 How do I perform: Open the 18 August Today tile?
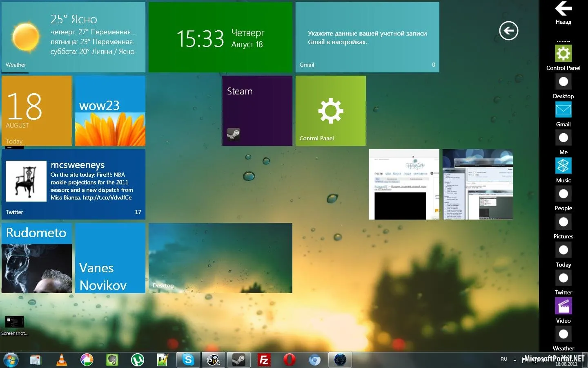(37, 111)
